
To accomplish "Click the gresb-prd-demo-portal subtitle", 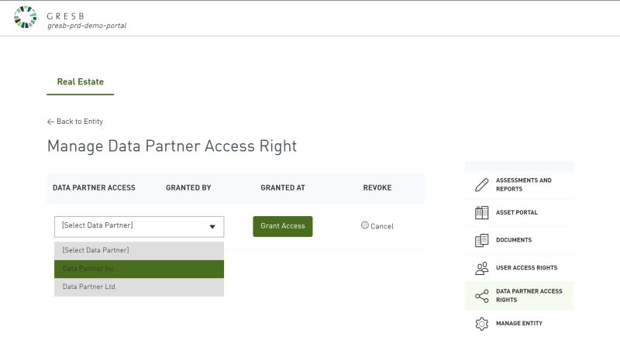I will tap(87, 26).
